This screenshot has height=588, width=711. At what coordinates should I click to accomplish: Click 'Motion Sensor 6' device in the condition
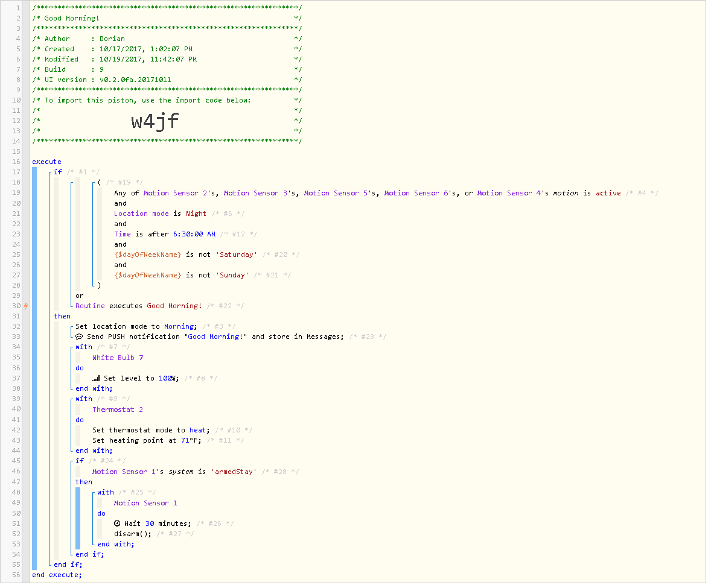coord(416,194)
